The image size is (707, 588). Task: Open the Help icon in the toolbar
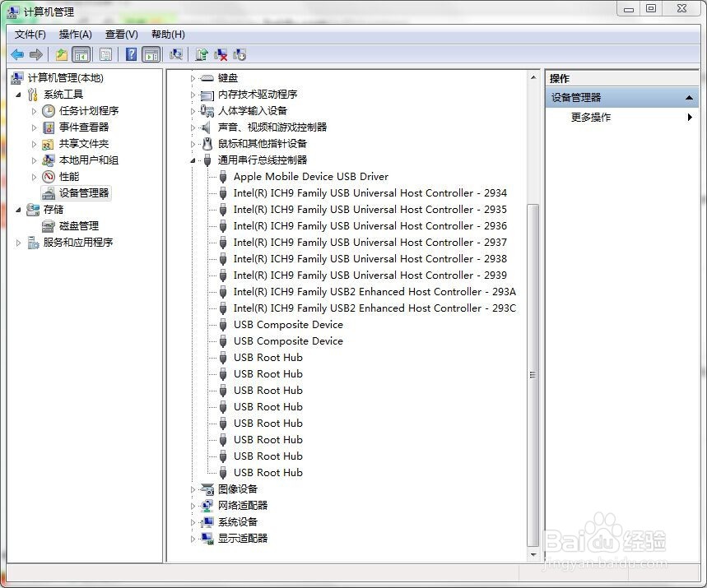point(132,54)
